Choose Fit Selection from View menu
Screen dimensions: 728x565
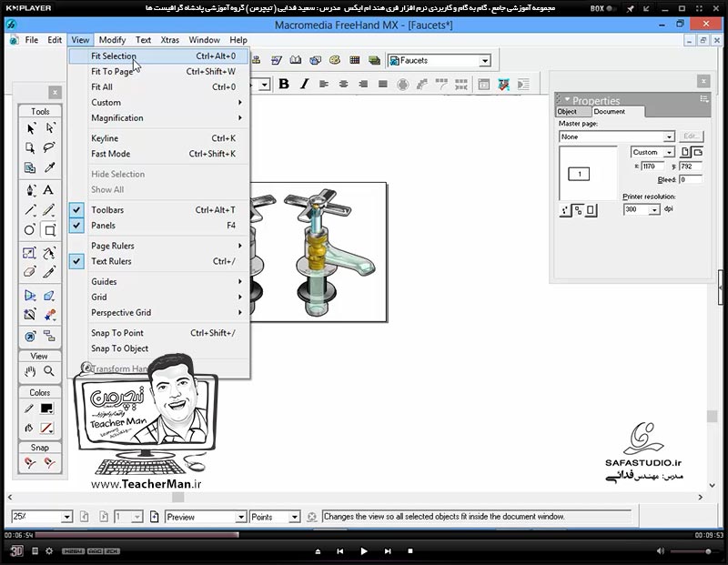pyautogui.click(x=158, y=56)
